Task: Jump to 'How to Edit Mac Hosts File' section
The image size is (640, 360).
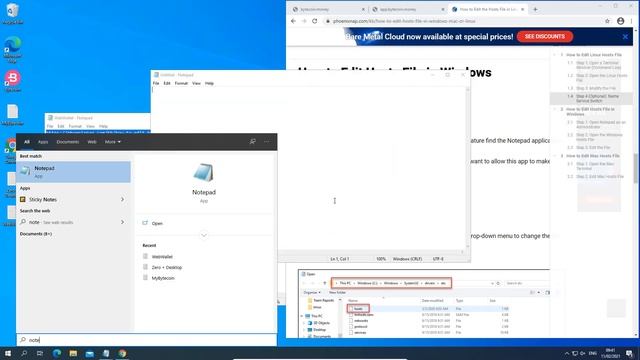Action: (593, 156)
